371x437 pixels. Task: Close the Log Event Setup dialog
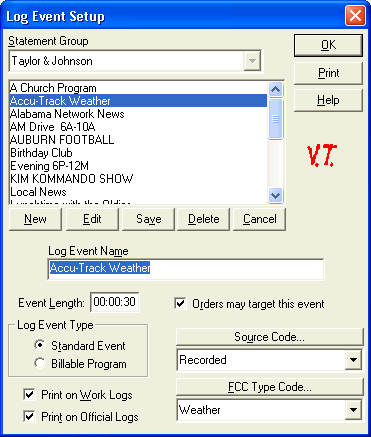tap(355, 16)
